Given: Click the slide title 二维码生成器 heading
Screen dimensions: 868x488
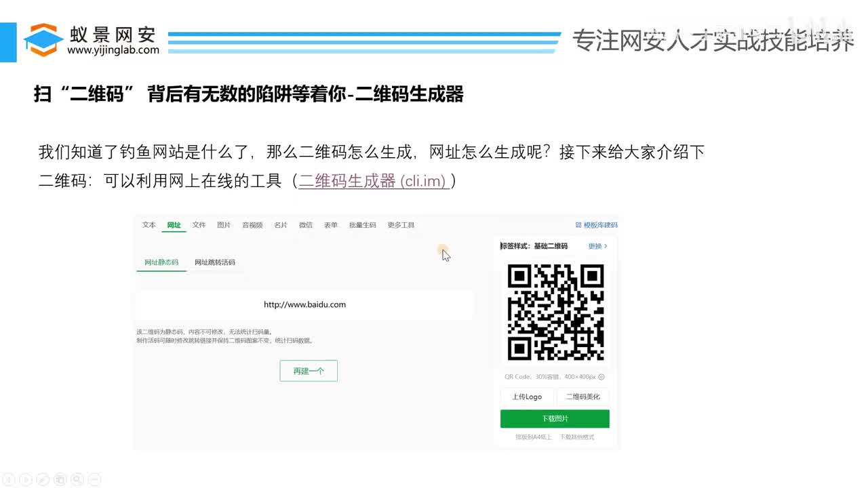Looking at the screenshot, I should [x=248, y=94].
